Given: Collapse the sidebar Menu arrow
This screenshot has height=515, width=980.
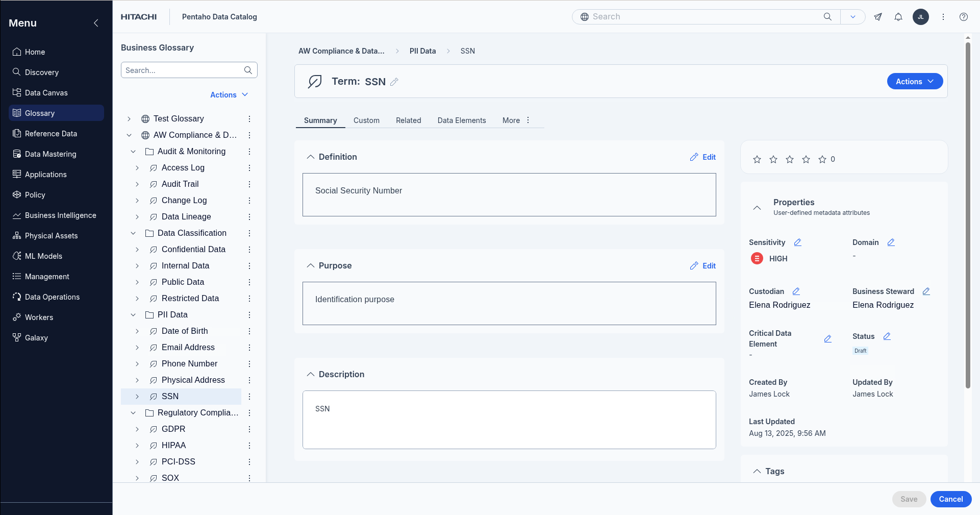Looking at the screenshot, I should (x=96, y=23).
